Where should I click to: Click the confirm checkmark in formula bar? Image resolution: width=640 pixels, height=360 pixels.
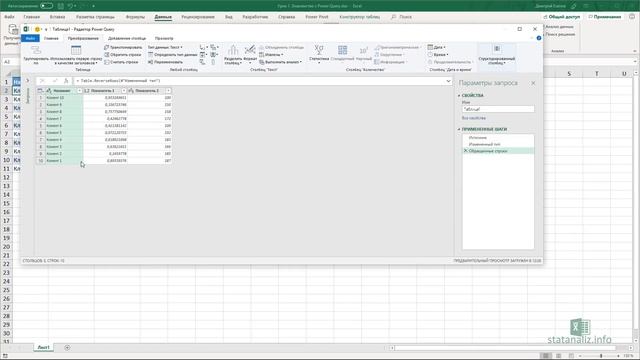54,81
